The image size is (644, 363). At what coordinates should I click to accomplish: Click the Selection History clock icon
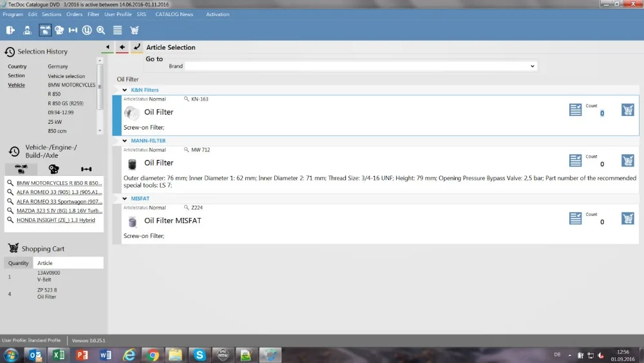point(10,52)
